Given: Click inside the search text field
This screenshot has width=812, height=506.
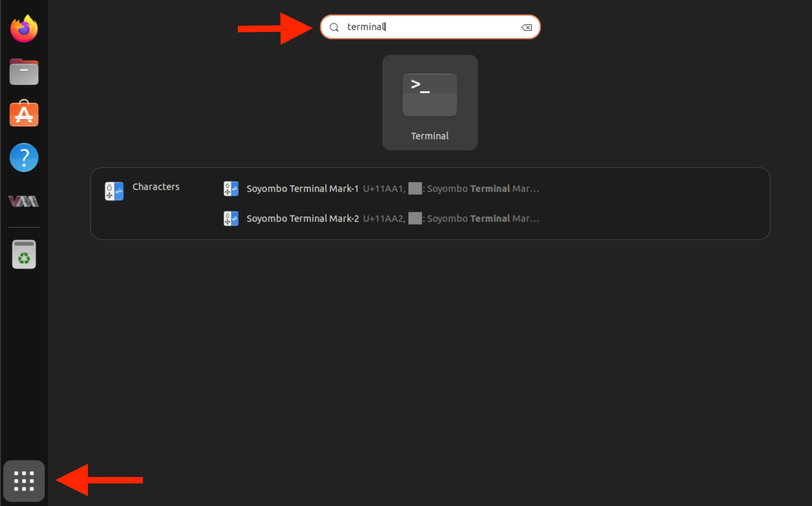Looking at the screenshot, I should pos(433,27).
